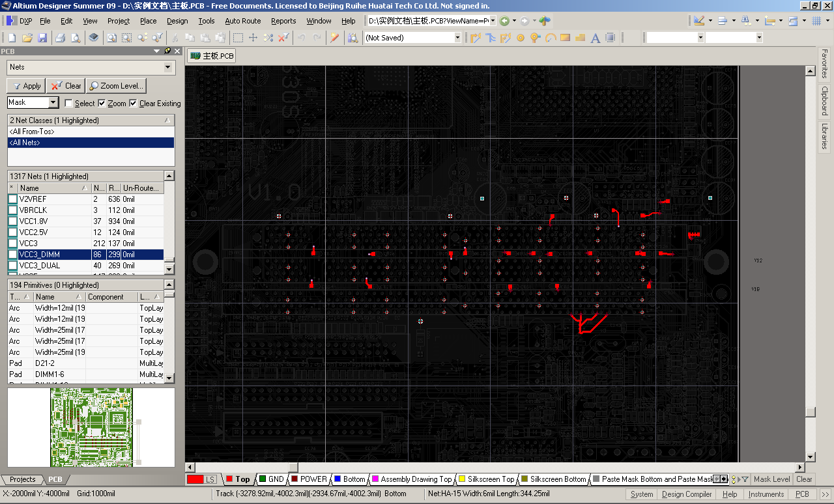
Task: Click the New document icon
Action: (12, 38)
